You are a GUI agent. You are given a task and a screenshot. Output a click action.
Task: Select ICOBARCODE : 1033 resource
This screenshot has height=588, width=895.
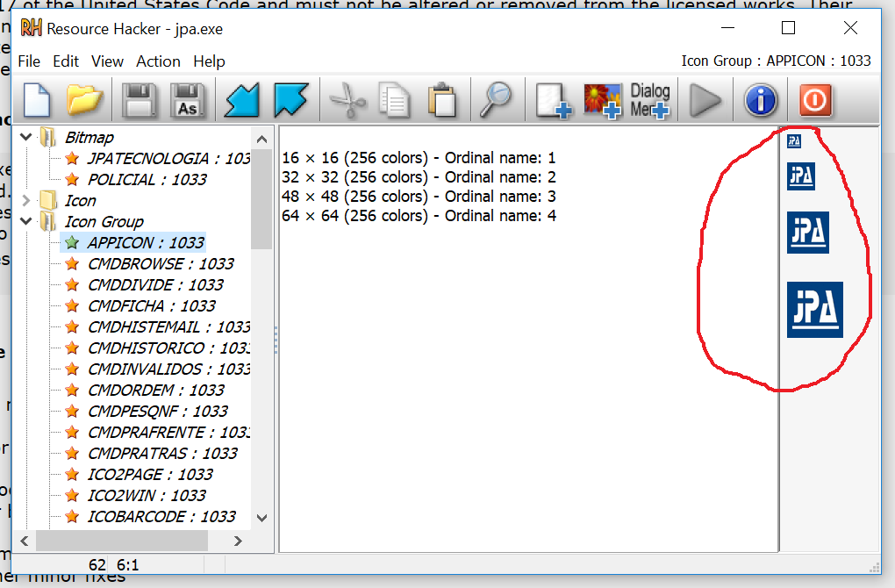[161, 518]
